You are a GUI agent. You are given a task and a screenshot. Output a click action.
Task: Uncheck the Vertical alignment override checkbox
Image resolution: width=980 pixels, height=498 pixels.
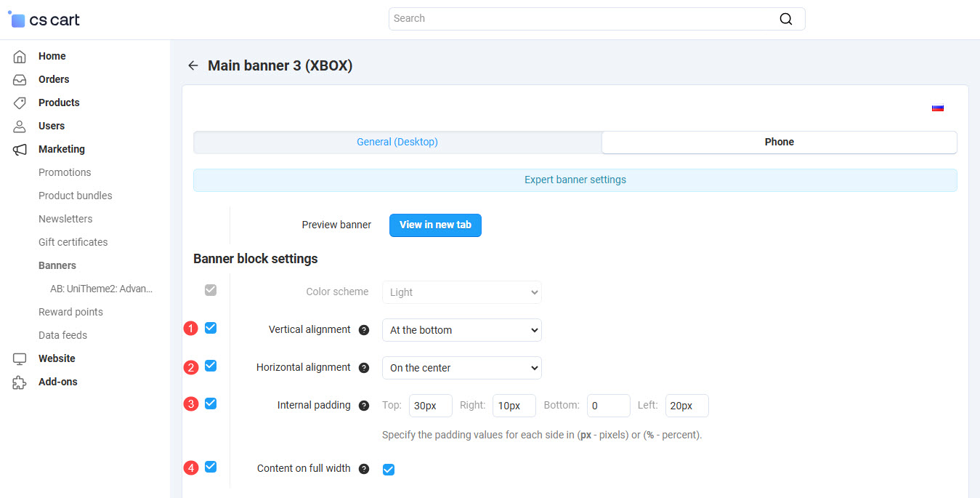(x=211, y=328)
